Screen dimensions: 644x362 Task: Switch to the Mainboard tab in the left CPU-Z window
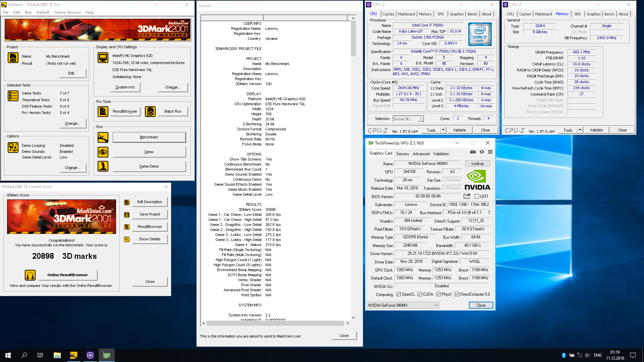(x=407, y=14)
